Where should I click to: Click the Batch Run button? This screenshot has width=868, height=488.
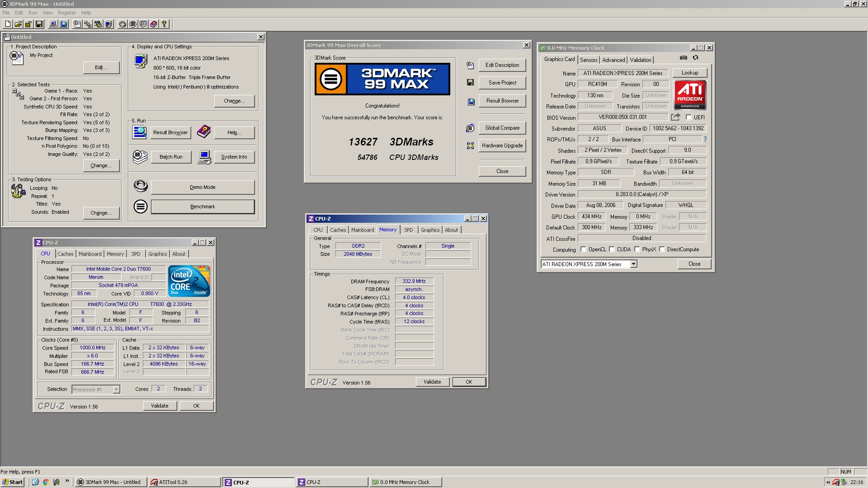click(x=171, y=157)
